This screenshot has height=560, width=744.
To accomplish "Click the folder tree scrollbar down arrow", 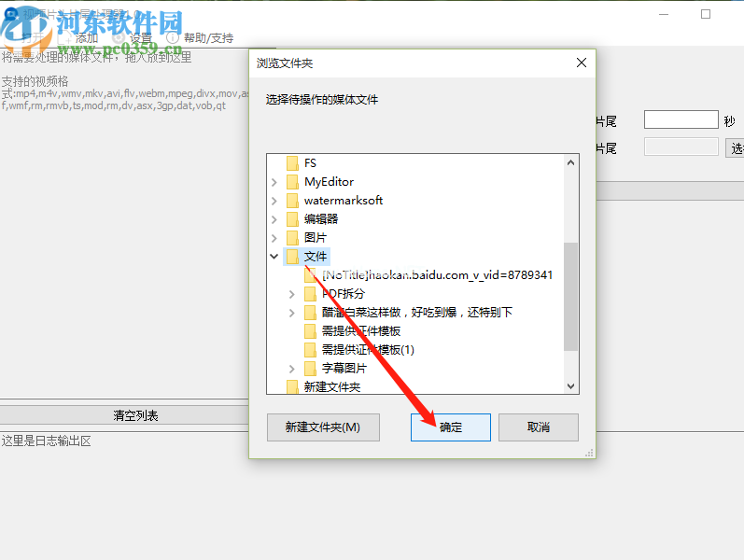I will pyautogui.click(x=570, y=386).
